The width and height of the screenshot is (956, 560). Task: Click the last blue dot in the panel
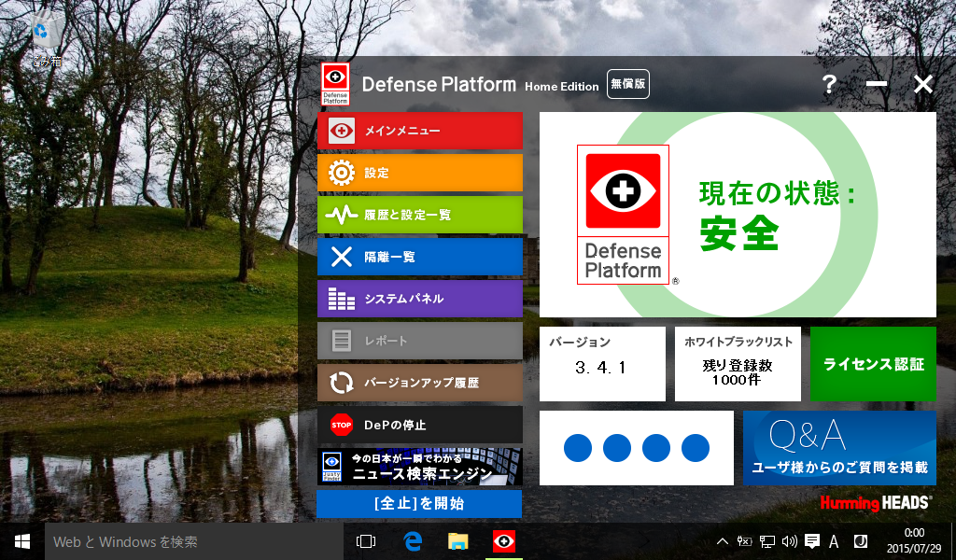tap(695, 448)
